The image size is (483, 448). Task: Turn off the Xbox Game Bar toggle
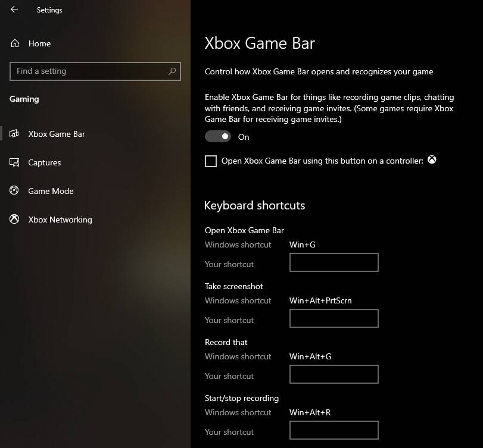click(x=218, y=136)
